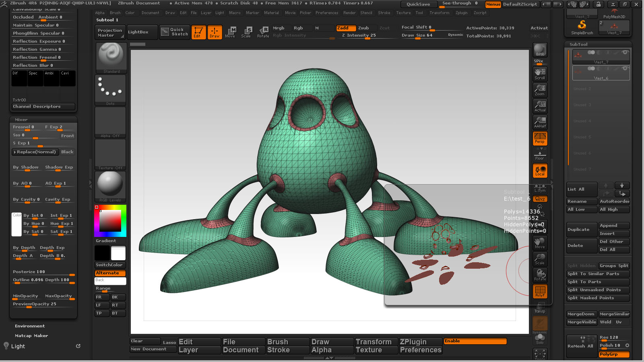This screenshot has width=644, height=362.
Task: Click the Draw mode icon in top shelf
Action: [x=215, y=32]
